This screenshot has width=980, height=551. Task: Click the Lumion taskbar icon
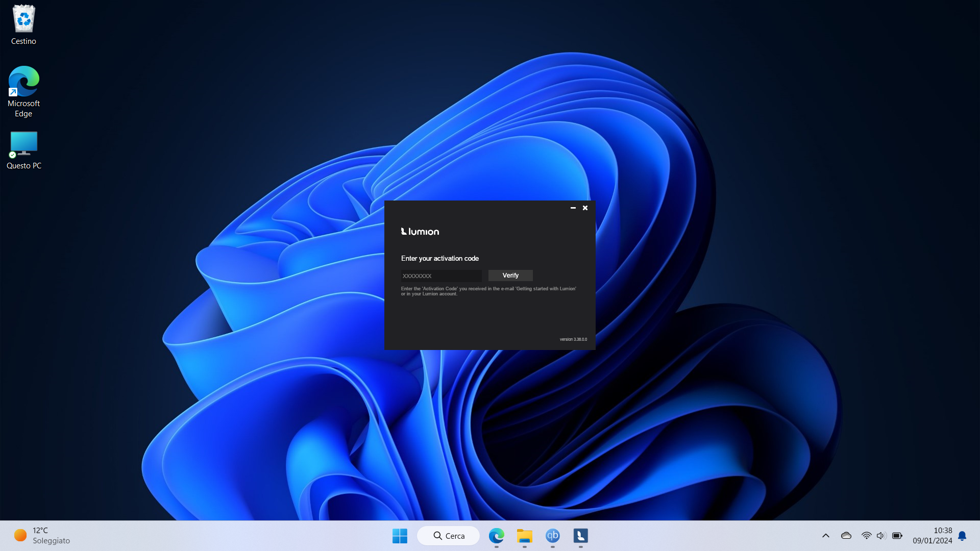581,536
